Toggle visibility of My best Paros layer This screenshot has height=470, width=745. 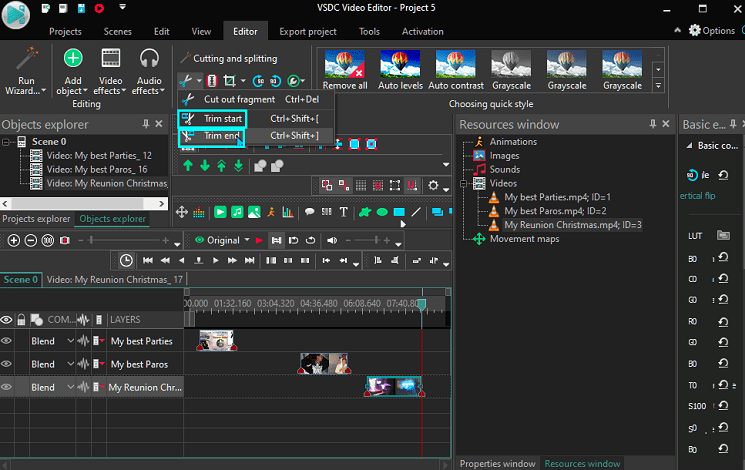click(6, 364)
